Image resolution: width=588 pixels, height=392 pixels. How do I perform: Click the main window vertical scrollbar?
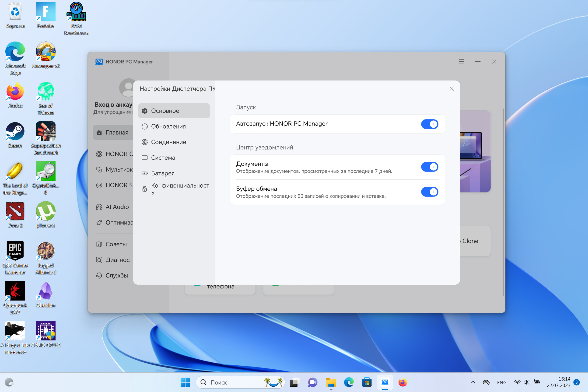503,203
